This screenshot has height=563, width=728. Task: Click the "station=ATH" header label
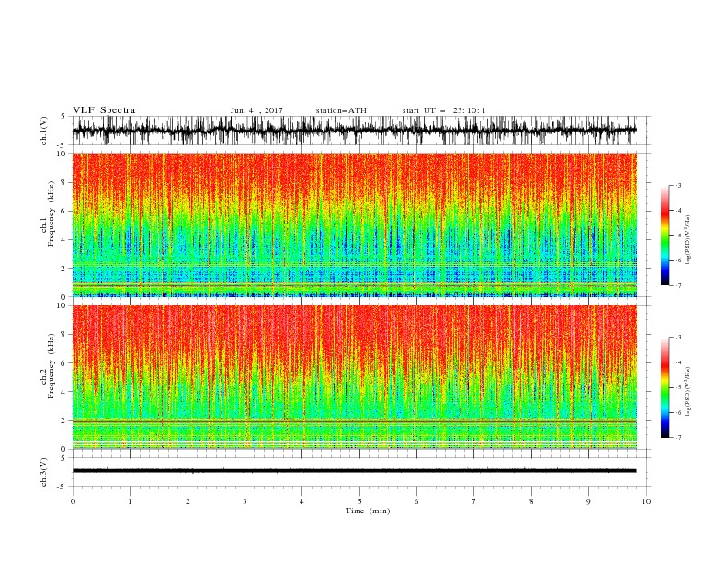click(x=341, y=110)
